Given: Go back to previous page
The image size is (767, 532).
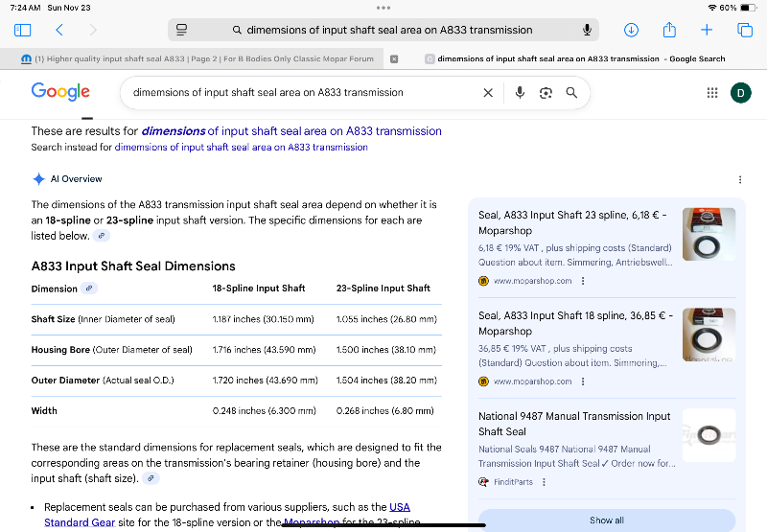Looking at the screenshot, I should click(59, 31).
